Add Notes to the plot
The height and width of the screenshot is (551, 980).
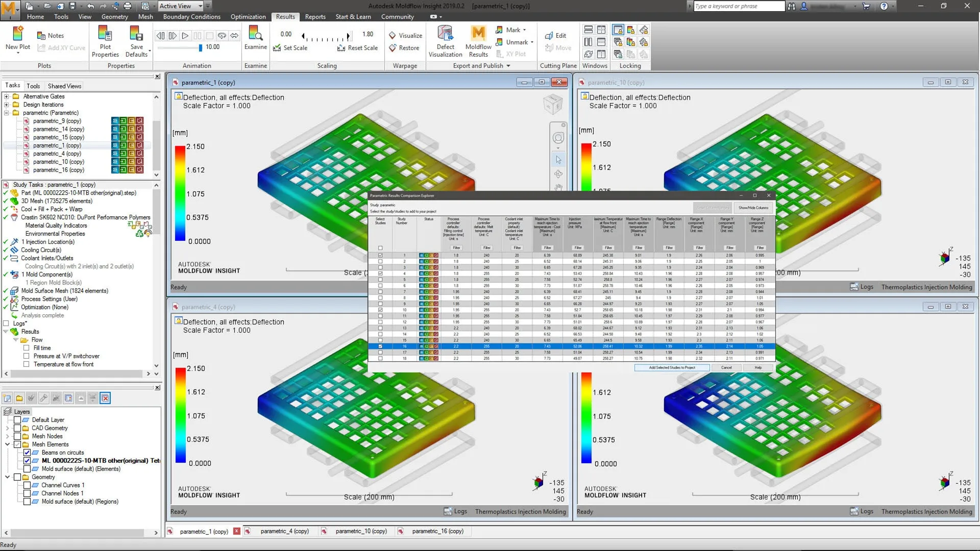[50, 35]
